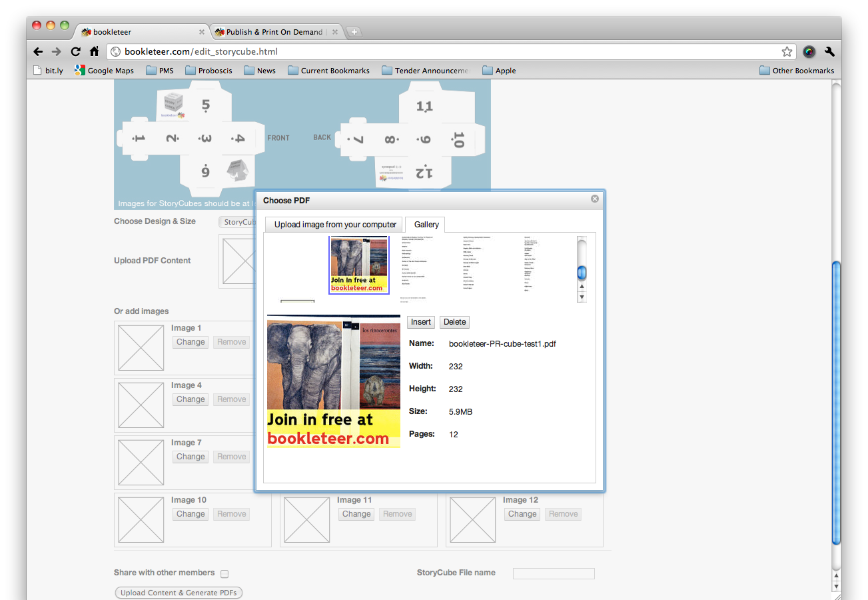Image resolution: width=868 pixels, height=600 pixels.
Task: Click the page vertical scrollbar thumb
Action: [x=837, y=403]
